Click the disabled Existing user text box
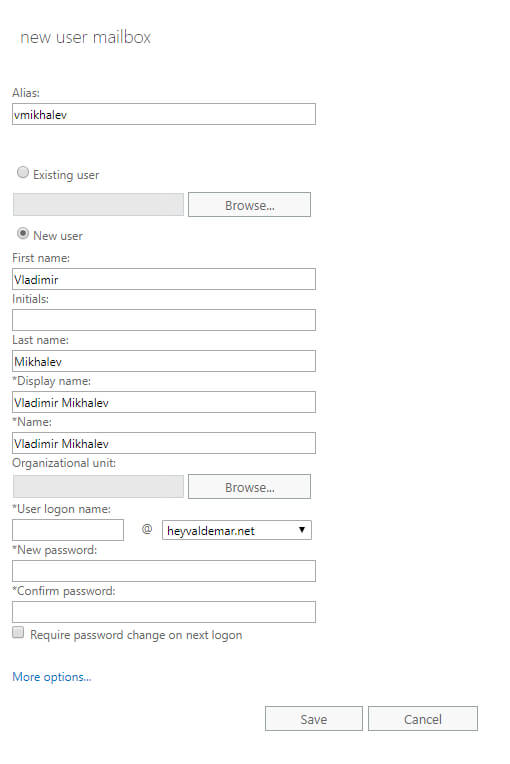This screenshot has width=510, height=764. (98, 204)
